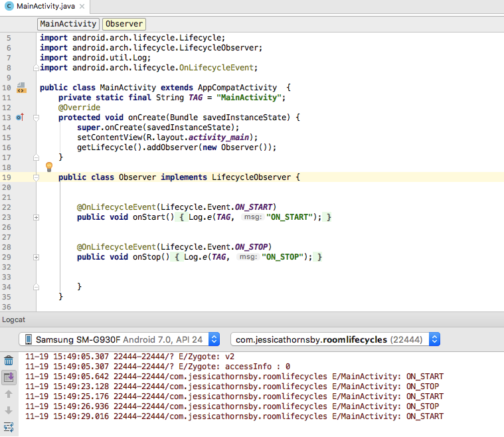The image size is (504, 437).
Task: Click the Observer breadcrumb
Action: [124, 24]
